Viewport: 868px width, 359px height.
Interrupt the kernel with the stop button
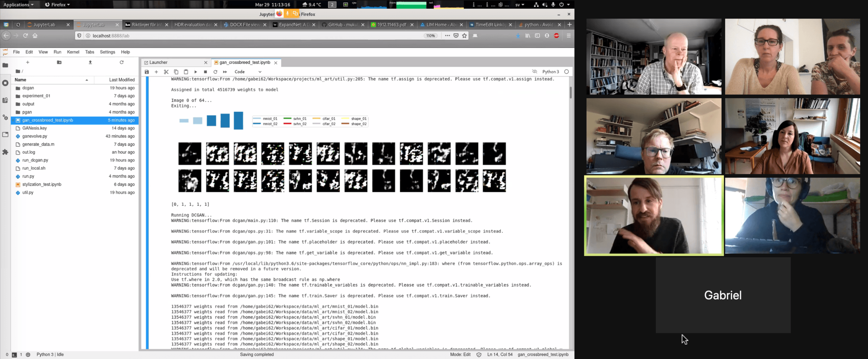[206, 72]
